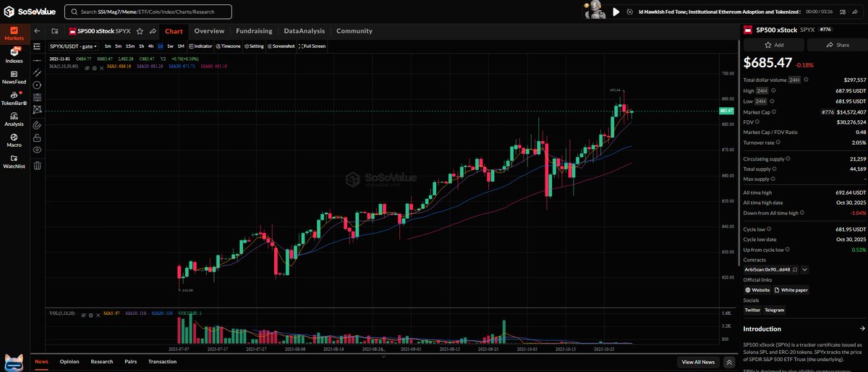Screen dimensions: 868x372
Task: Click the View All News button
Action: 698,362
